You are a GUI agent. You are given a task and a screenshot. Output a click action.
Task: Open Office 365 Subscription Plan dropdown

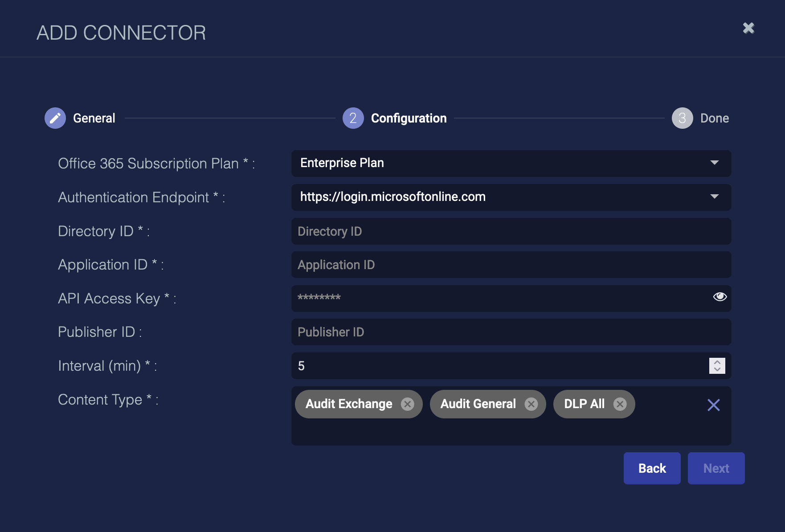click(x=511, y=163)
